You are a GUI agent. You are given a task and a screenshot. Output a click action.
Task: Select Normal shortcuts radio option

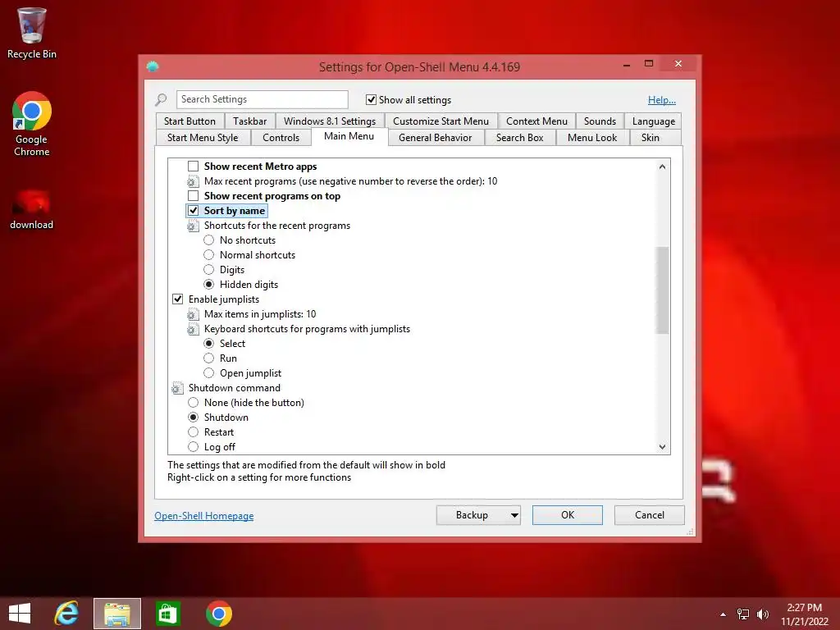coord(208,255)
